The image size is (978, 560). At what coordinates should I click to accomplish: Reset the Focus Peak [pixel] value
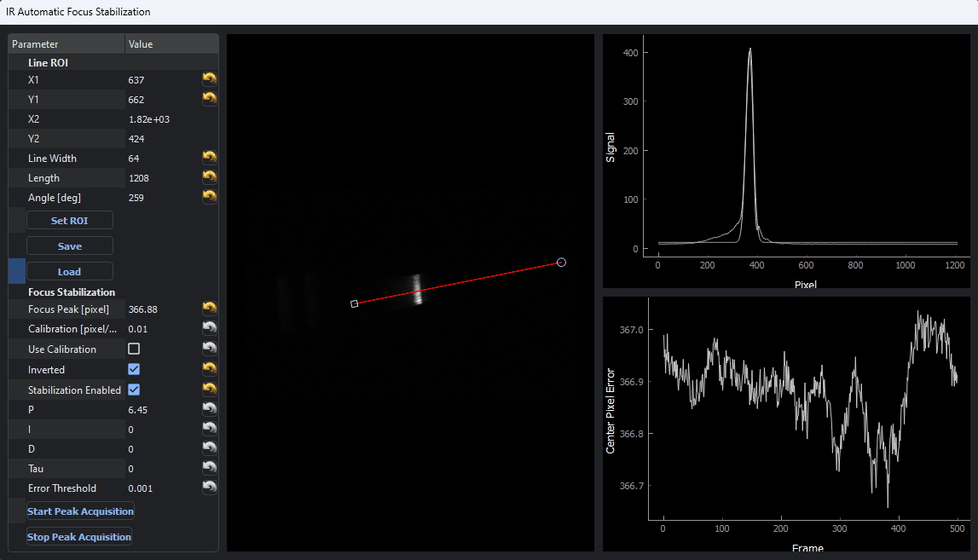tap(209, 309)
